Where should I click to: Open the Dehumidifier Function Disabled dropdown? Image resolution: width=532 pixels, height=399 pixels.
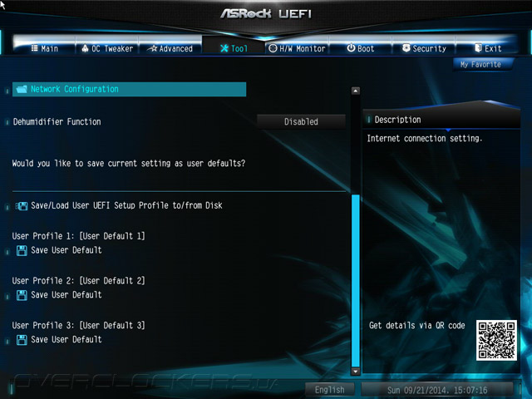(301, 121)
